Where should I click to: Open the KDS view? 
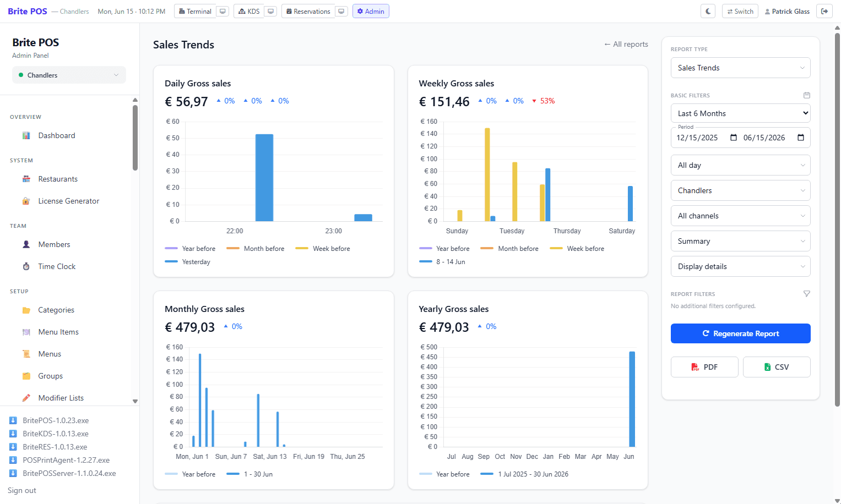(249, 11)
